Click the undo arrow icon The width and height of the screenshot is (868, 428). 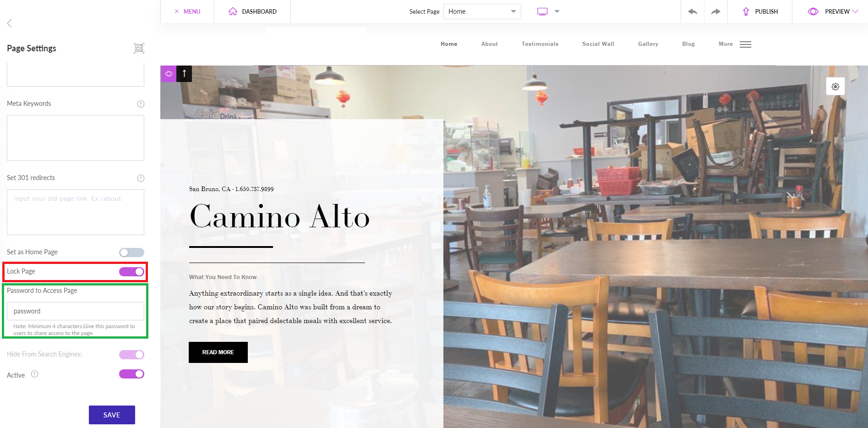coord(693,11)
